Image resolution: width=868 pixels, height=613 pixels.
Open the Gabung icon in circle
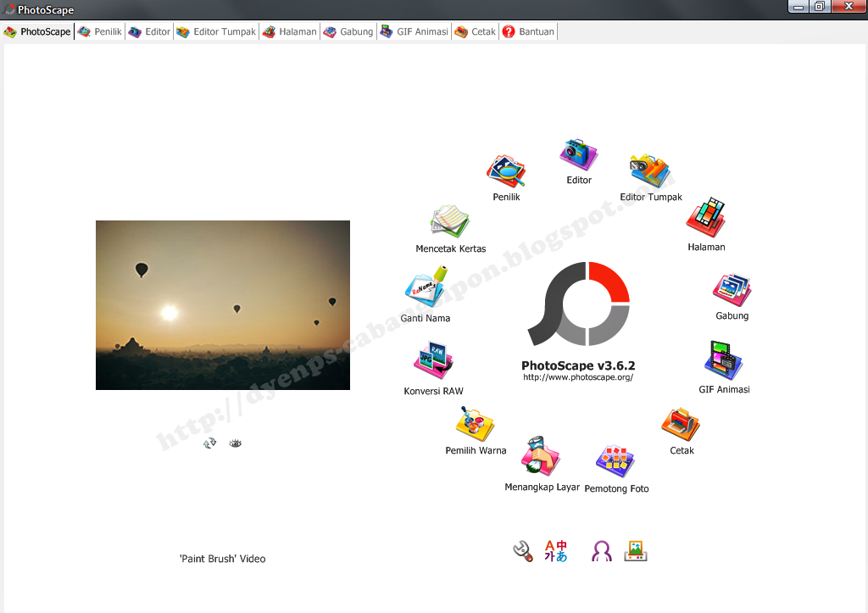[x=732, y=290]
